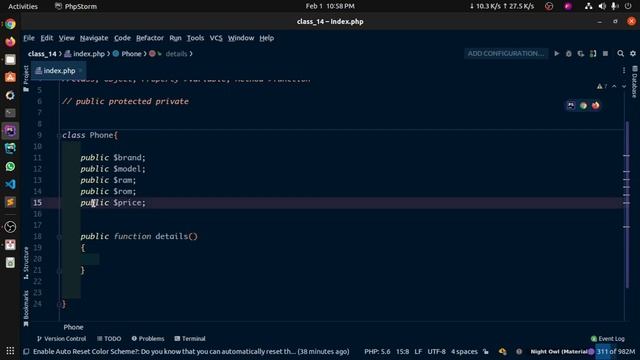Open editor tab options menu
The image size is (640, 360).
pos(624,71)
